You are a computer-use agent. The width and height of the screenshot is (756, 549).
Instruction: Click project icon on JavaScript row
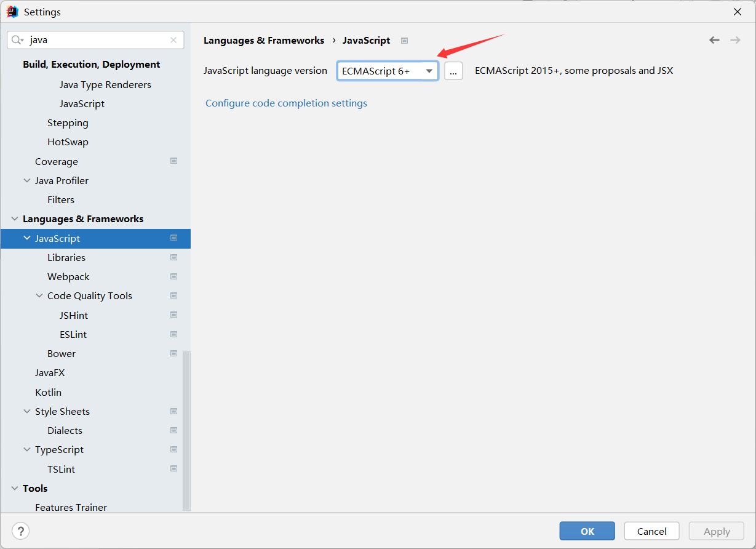[173, 238]
